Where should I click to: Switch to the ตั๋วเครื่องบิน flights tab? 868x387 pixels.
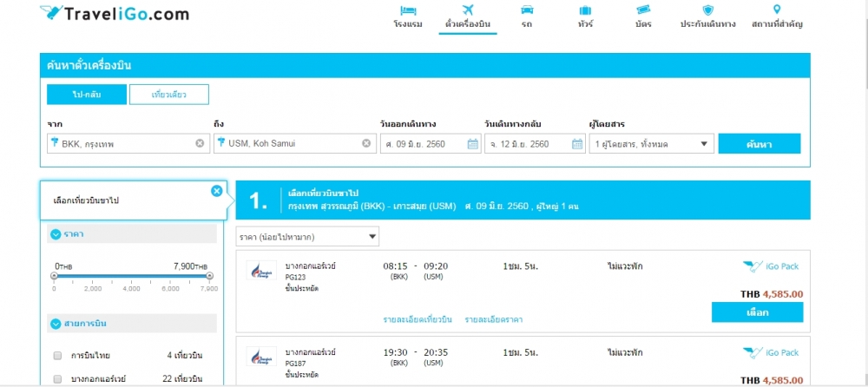(x=467, y=16)
